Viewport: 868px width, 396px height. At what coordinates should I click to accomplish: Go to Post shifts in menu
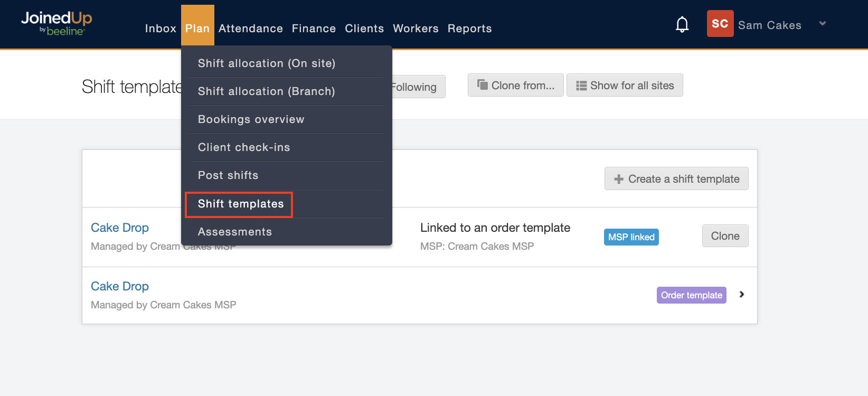pyautogui.click(x=228, y=175)
